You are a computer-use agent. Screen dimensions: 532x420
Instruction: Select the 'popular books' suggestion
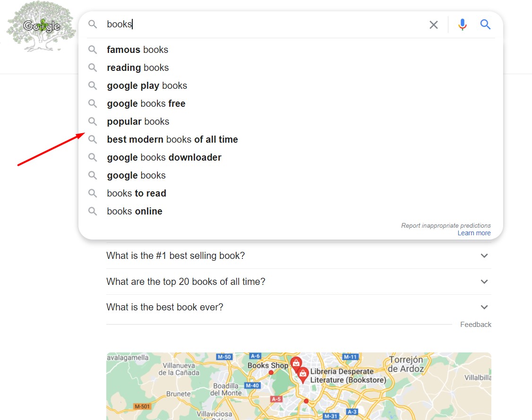[x=138, y=121]
